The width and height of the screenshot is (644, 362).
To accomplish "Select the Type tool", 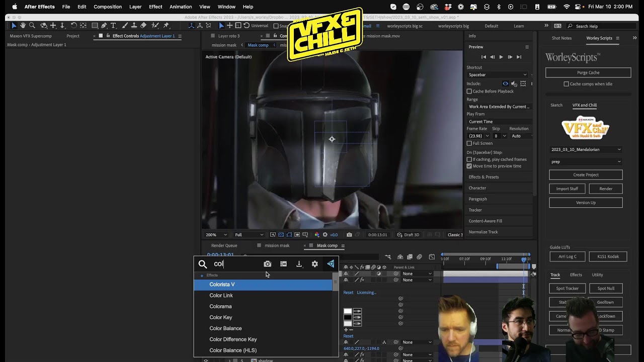I will point(113,26).
